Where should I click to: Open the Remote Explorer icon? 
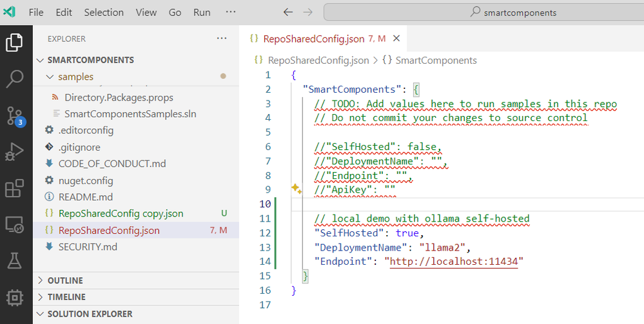[15, 225]
